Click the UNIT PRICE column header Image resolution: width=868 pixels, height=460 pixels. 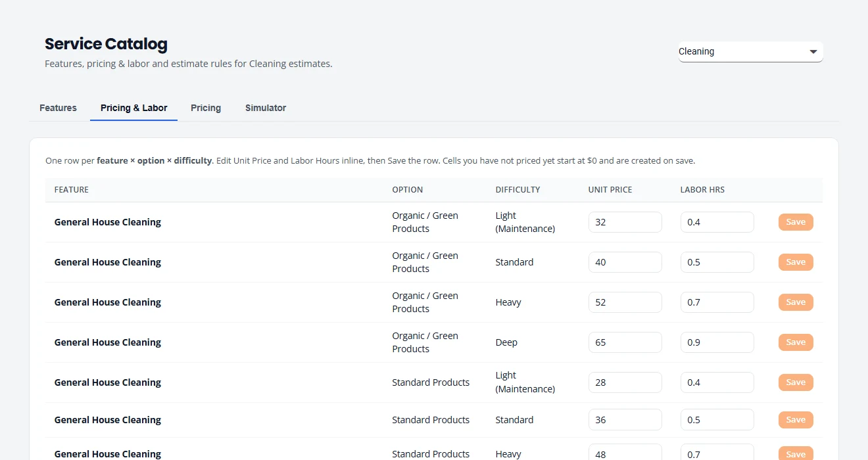(610, 190)
